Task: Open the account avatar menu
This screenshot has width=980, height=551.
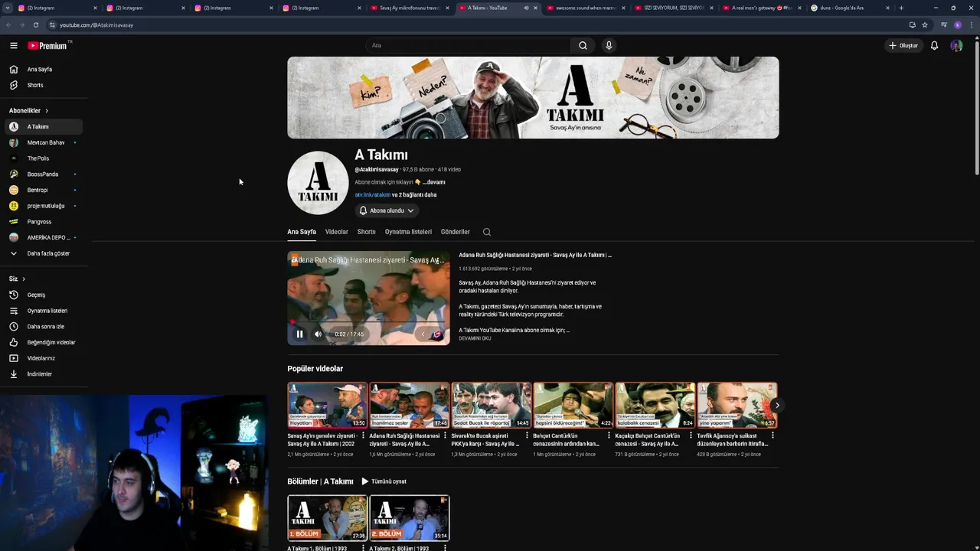Action: coord(956,45)
